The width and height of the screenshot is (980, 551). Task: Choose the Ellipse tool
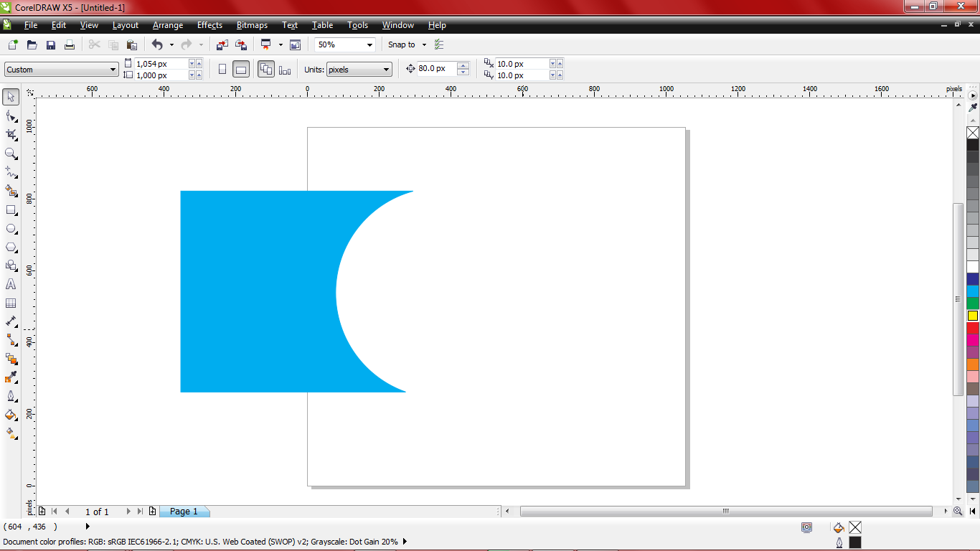[x=10, y=228]
